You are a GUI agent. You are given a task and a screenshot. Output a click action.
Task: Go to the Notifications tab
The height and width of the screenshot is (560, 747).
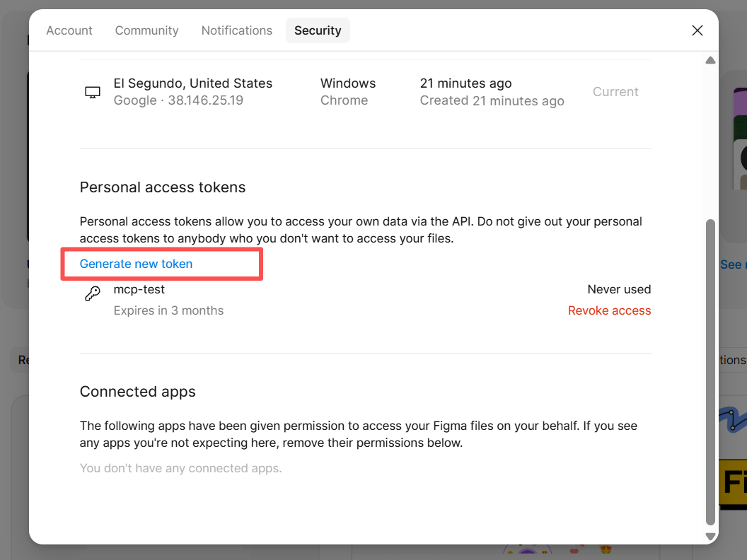point(236,30)
